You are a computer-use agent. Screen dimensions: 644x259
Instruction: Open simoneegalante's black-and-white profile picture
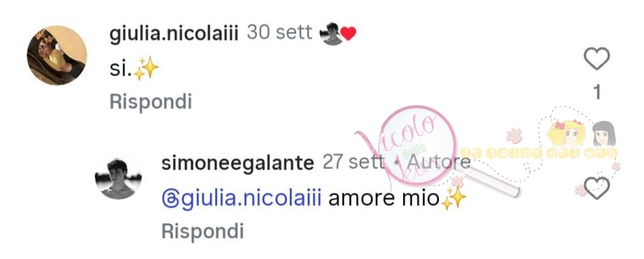[x=118, y=179]
